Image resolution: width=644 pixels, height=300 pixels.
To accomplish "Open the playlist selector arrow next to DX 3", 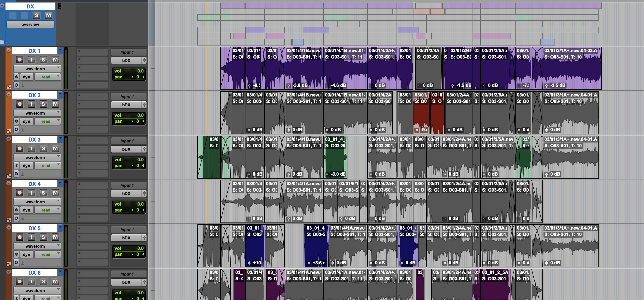I will pos(60,139).
